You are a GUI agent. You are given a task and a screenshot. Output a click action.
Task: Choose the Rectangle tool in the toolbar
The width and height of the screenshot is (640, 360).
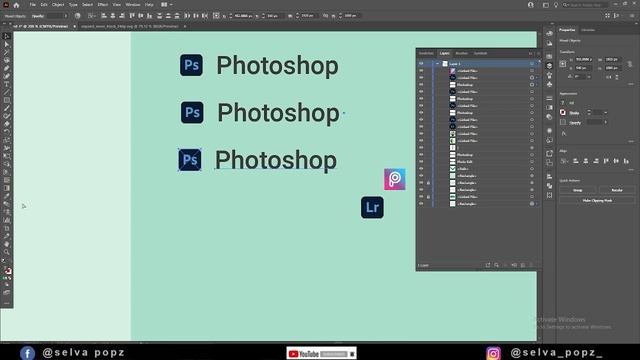7,100
